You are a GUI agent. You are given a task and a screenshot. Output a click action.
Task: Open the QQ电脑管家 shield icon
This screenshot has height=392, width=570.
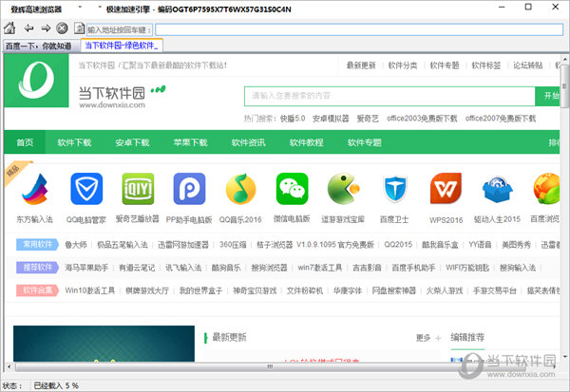[x=86, y=189]
